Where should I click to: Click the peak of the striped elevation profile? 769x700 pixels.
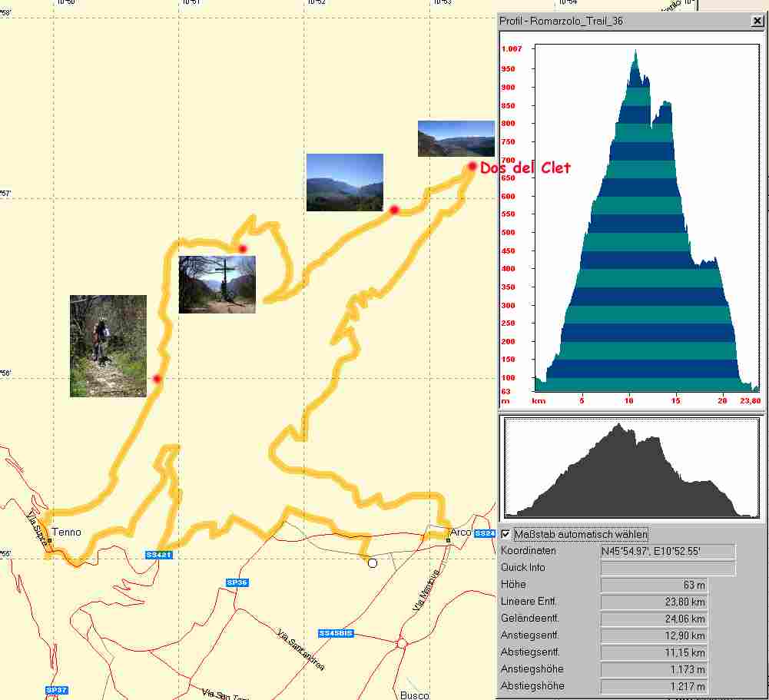coord(635,52)
